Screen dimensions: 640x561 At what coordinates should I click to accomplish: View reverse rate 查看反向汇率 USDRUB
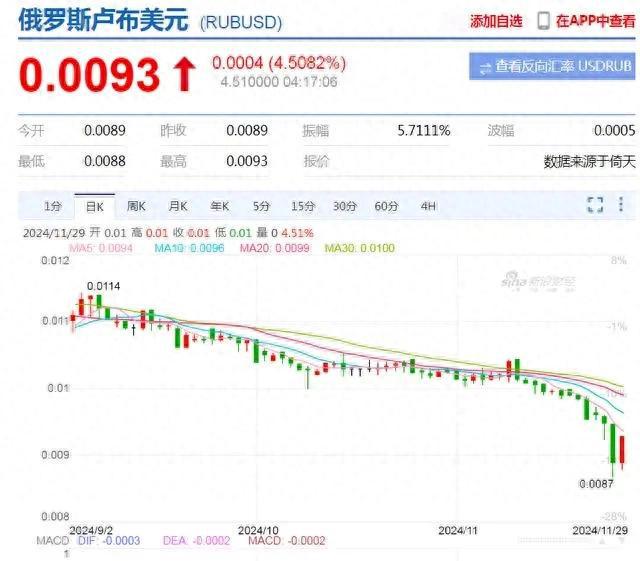pyautogui.click(x=551, y=67)
